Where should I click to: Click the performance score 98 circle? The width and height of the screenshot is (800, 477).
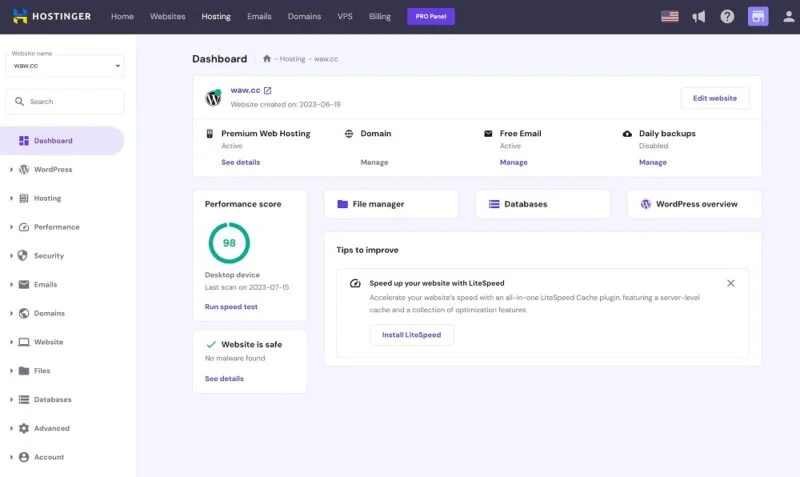tap(229, 243)
